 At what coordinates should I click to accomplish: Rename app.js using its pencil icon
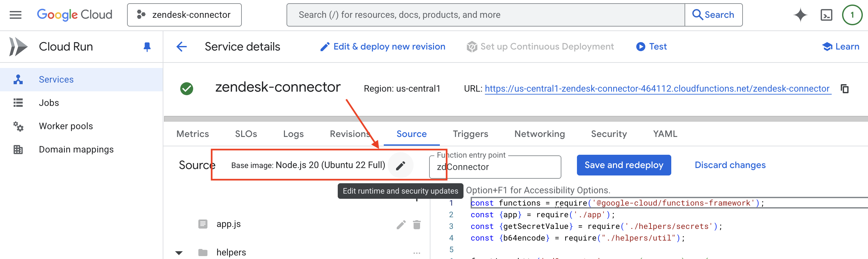pos(401,225)
